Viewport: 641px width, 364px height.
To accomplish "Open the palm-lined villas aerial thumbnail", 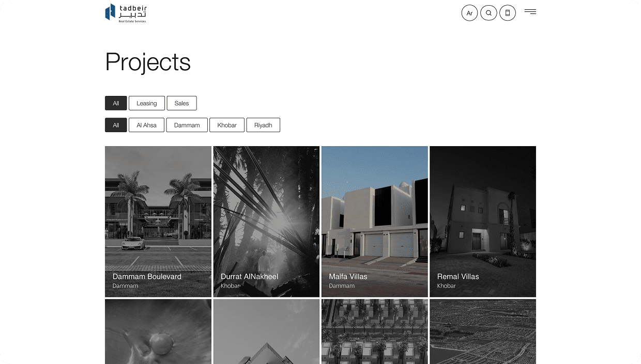I will click(375, 331).
